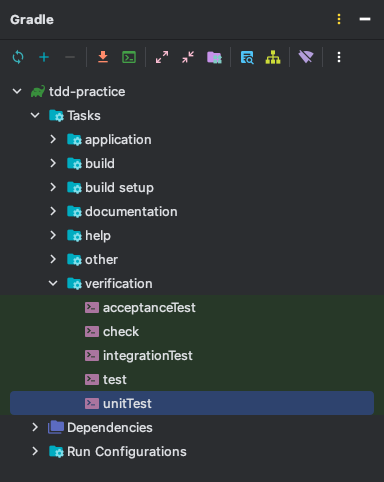Collapse the tdd-practice project node
The width and height of the screenshot is (384, 482).
click(17, 91)
